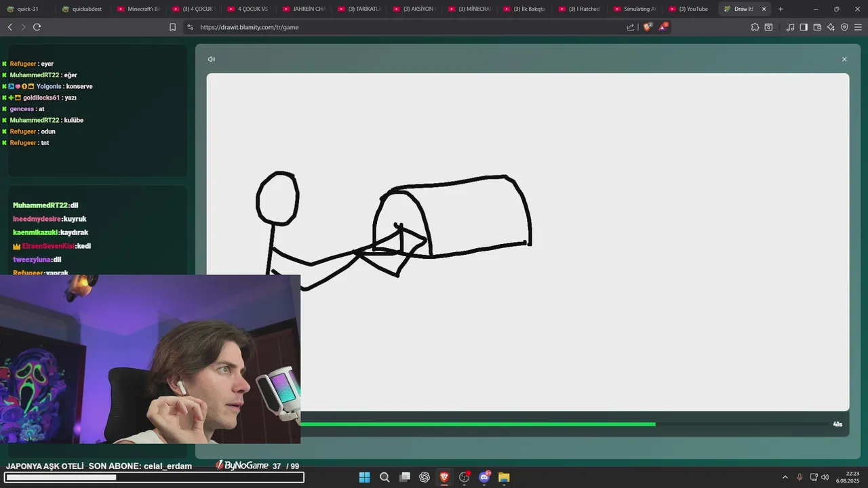Open Brave Rewards triangle icon
Screen dimensions: 868x488
click(x=663, y=26)
